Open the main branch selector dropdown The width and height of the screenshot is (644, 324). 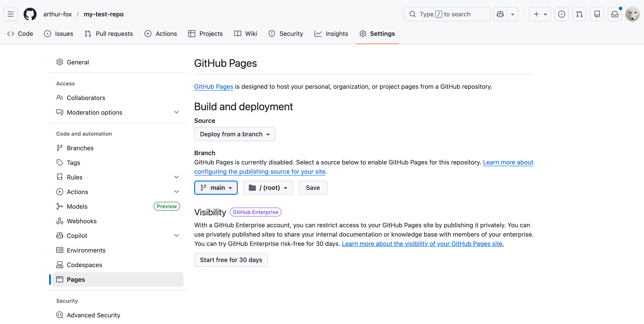point(216,188)
